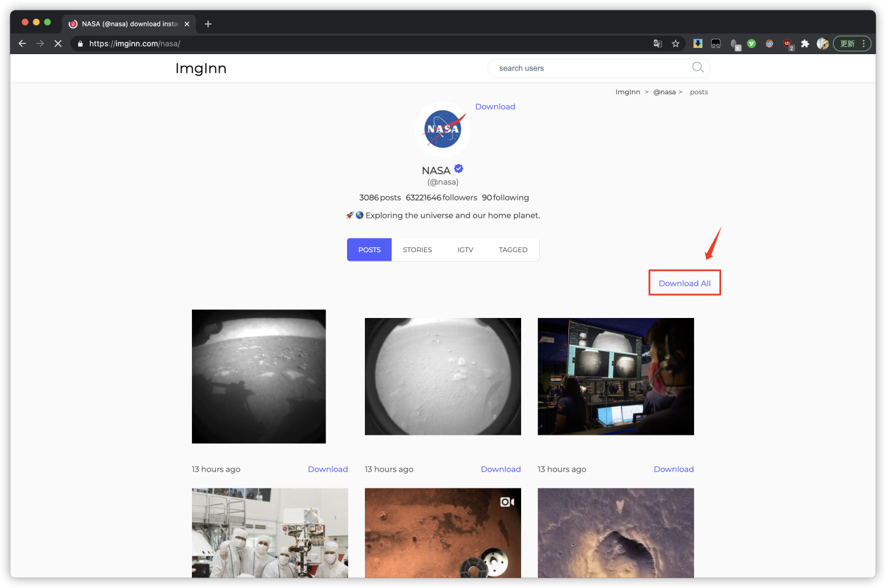Image resolution: width=886 pixels, height=588 pixels.
Task: Close the NASA browser tab
Action: pyautogui.click(x=187, y=24)
